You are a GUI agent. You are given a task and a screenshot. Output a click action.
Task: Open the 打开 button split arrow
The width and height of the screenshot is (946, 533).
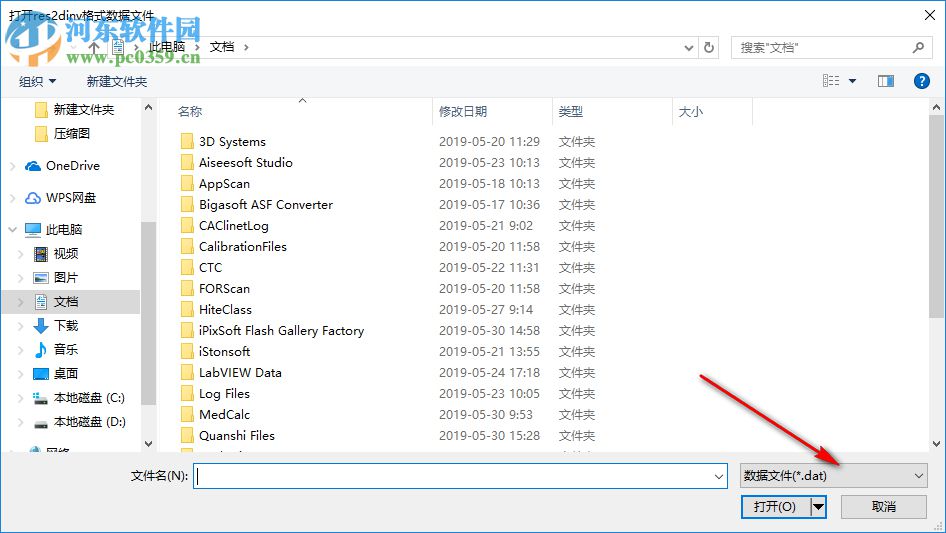pyautogui.click(x=818, y=506)
